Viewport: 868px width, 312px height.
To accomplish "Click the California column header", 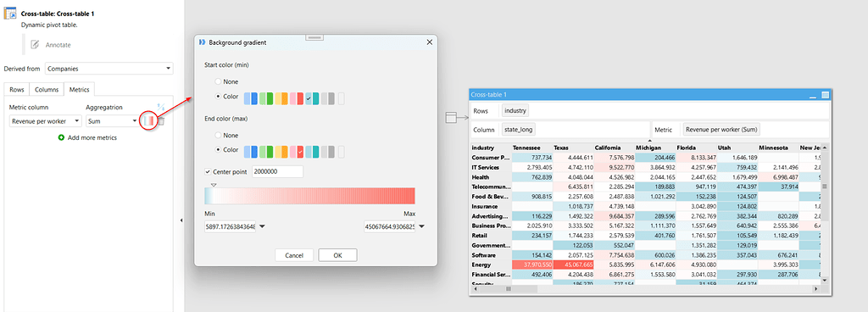I will [x=615, y=148].
